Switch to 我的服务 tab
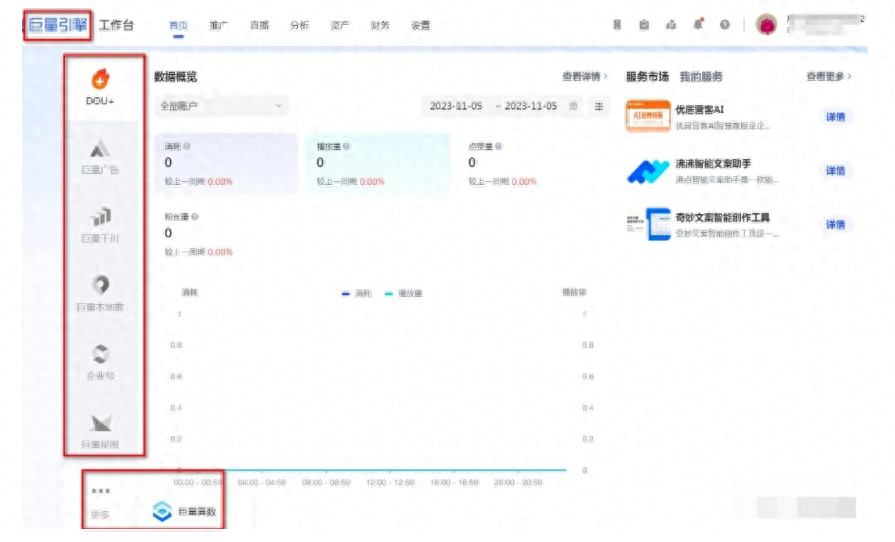Viewport: 895px width, 542px height. pos(701,76)
